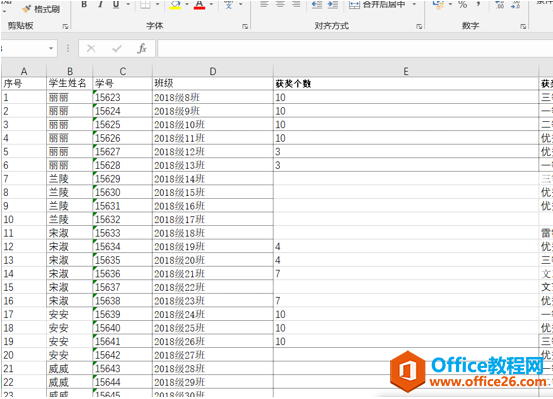Click inside the formula bar

tap(355, 48)
